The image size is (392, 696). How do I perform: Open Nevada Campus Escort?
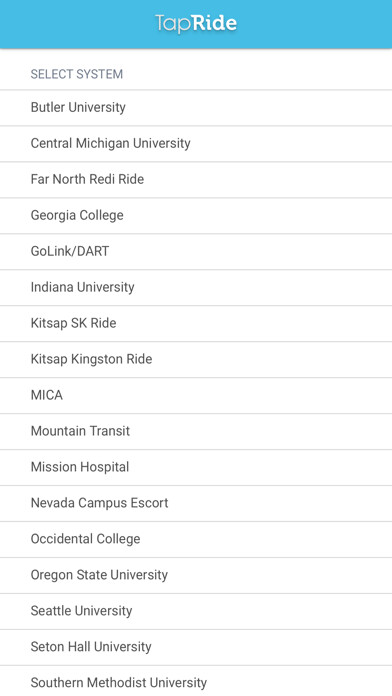(196, 503)
